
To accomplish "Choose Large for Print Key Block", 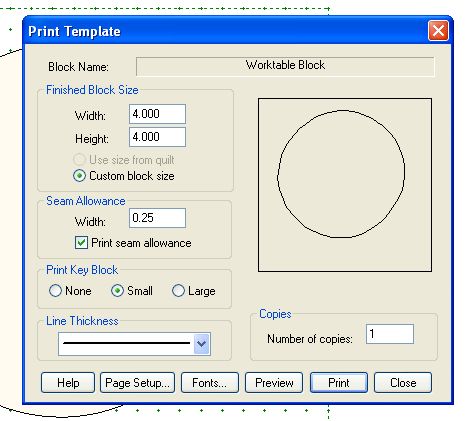I will click(178, 291).
